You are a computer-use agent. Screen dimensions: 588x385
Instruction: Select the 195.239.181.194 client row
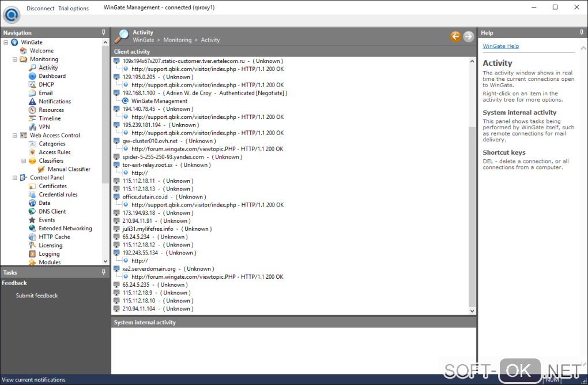(x=161, y=125)
